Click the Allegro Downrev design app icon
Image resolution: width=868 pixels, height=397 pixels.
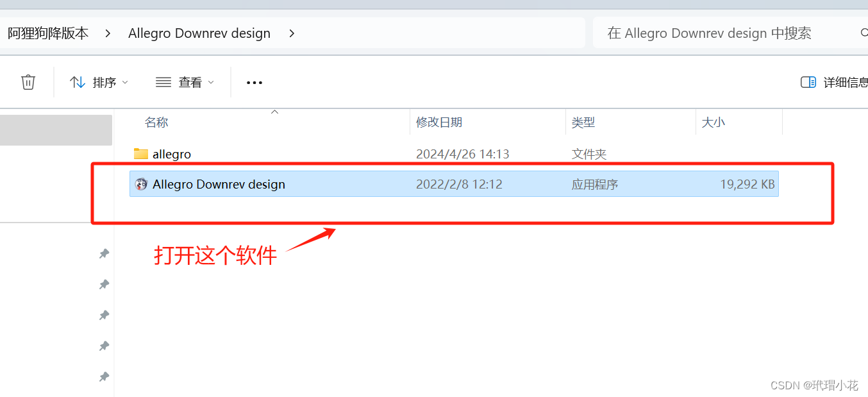141,184
